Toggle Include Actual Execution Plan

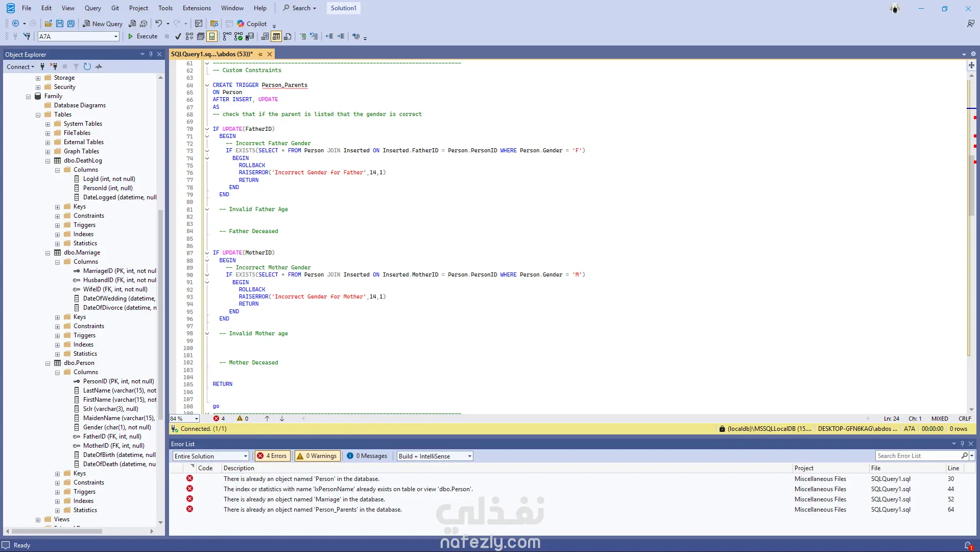[227, 36]
